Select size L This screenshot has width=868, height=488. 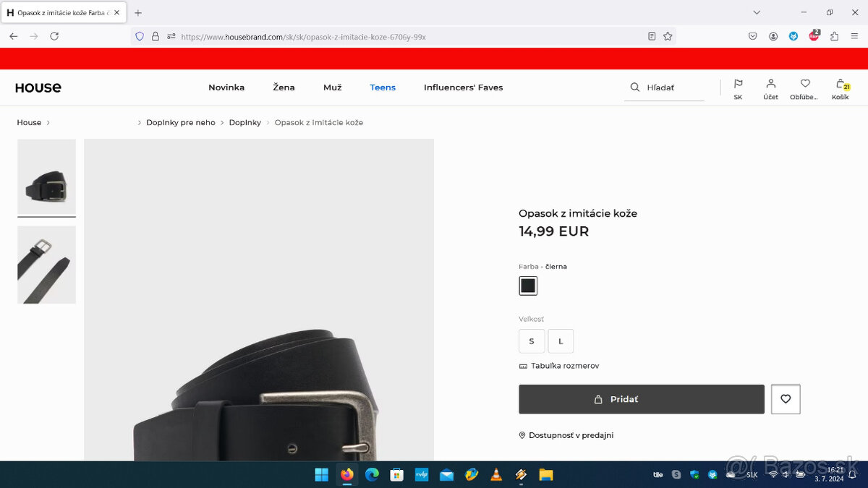coord(561,341)
